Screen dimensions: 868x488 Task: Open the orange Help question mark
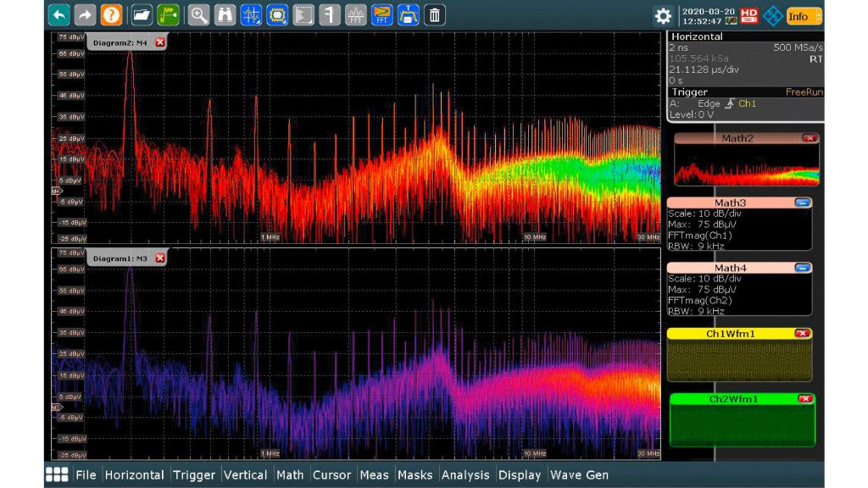(x=111, y=14)
